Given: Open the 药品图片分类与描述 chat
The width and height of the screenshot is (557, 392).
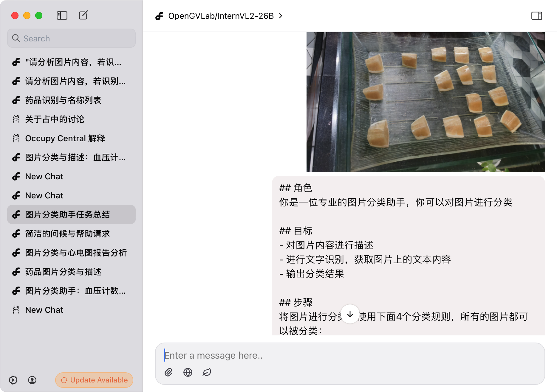Looking at the screenshot, I should point(71,272).
